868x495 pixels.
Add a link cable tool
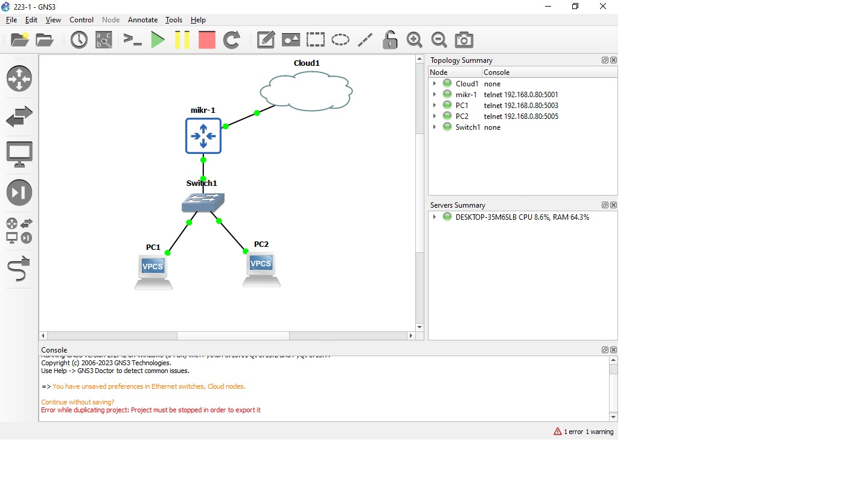coord(19,269)
